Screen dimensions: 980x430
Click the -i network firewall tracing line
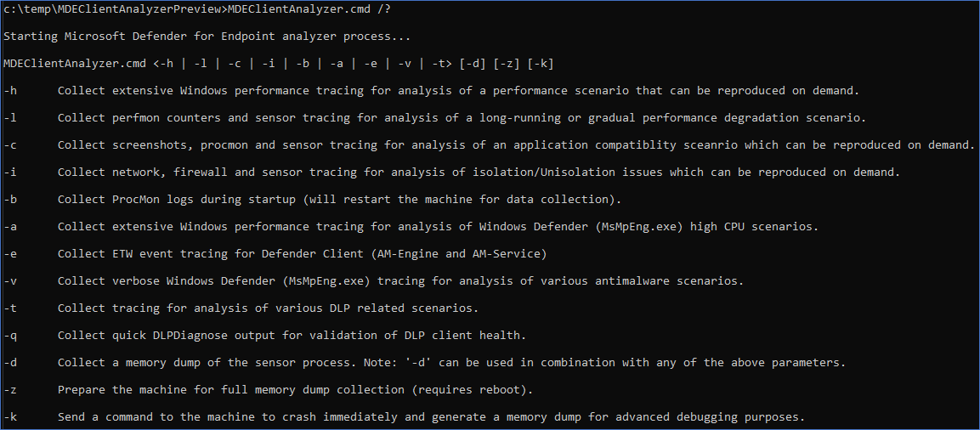pos(451,172)
